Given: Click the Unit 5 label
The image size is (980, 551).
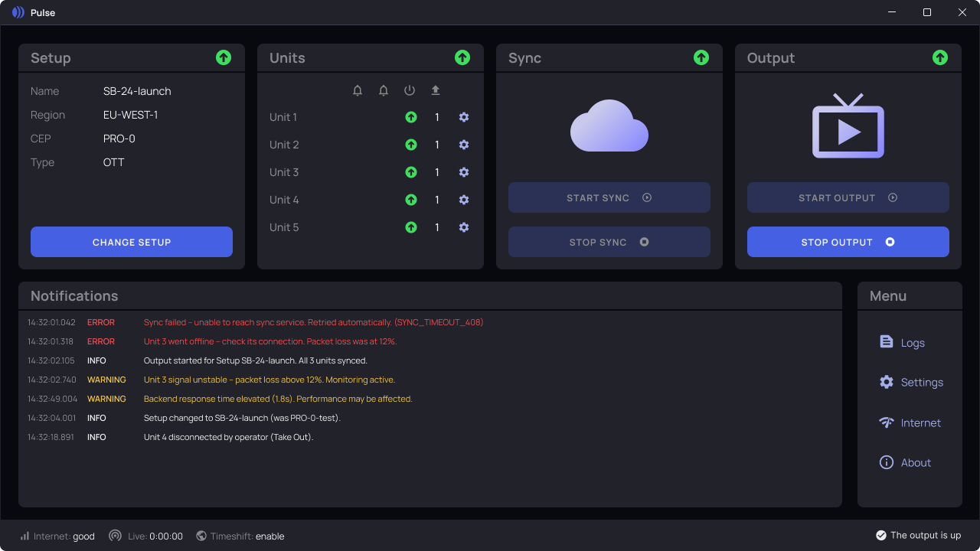Looking at the screenshot, I should (284, 227).
